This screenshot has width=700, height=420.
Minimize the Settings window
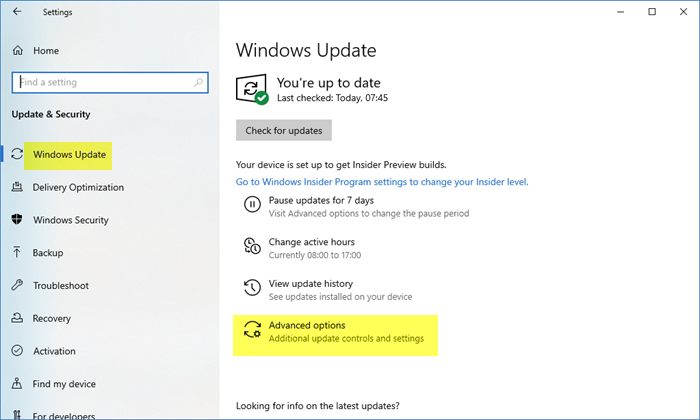(621, 12)
